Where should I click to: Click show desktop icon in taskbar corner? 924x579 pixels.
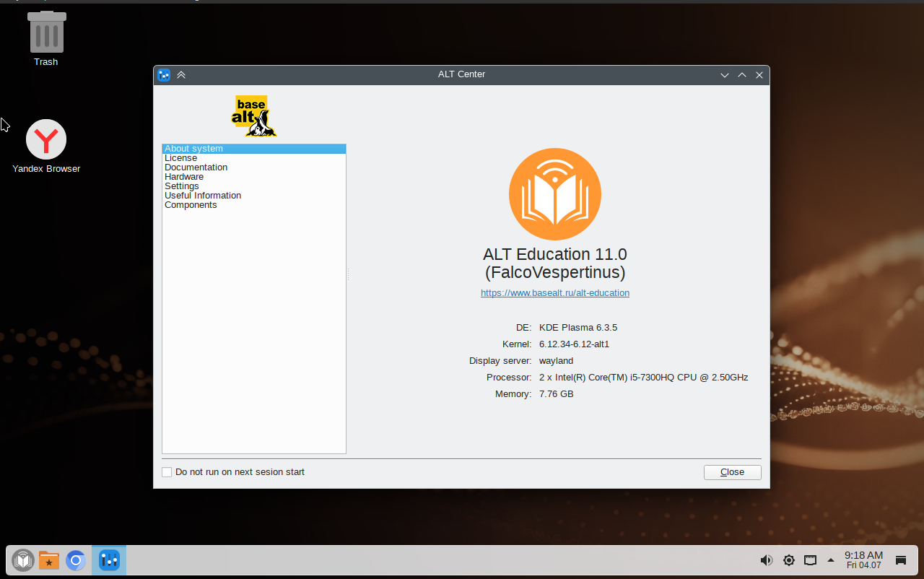(x=901, y=560)
